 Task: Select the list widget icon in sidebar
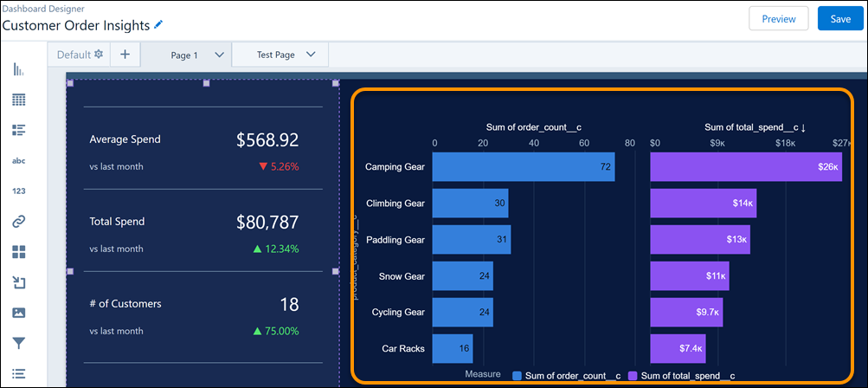[19, 130]
